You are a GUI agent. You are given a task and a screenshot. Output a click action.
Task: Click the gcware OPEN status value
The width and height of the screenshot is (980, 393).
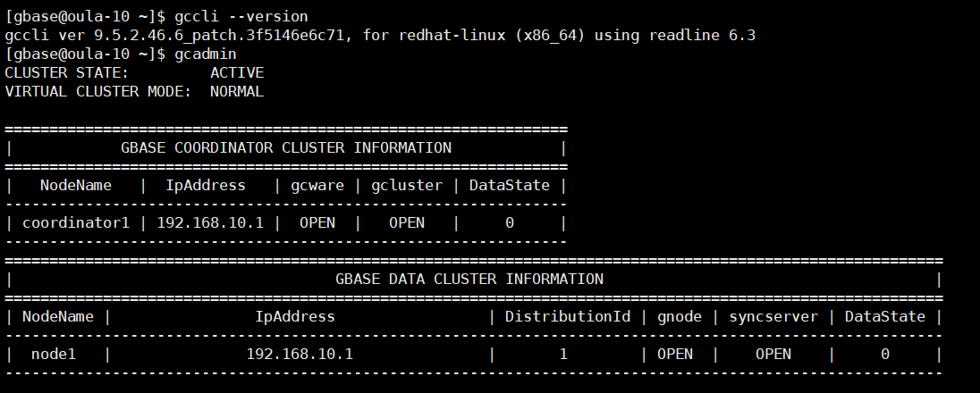(x=317, y=222)
